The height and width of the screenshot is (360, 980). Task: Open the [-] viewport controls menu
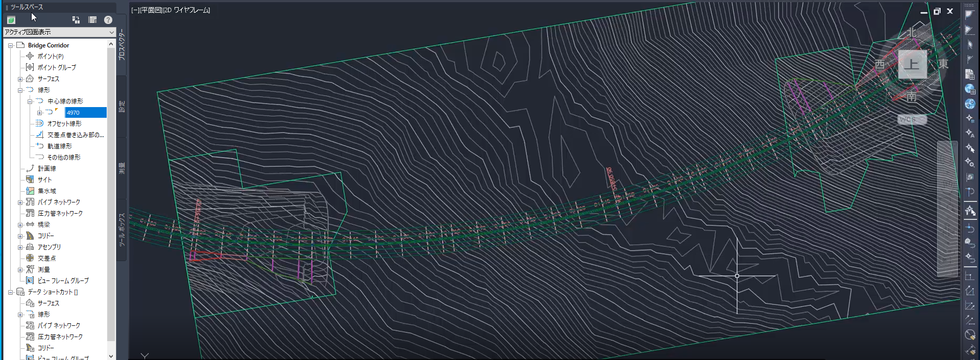pos(135,10)
